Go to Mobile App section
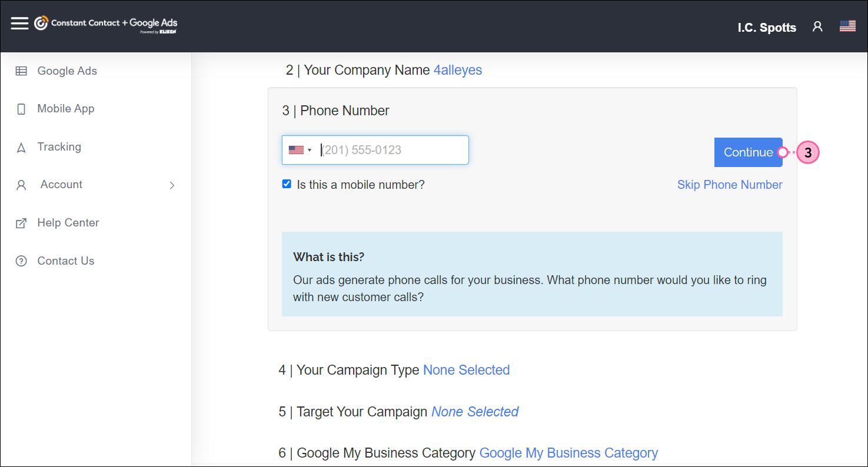Screen dimensions: 868x467 point(66,108)
